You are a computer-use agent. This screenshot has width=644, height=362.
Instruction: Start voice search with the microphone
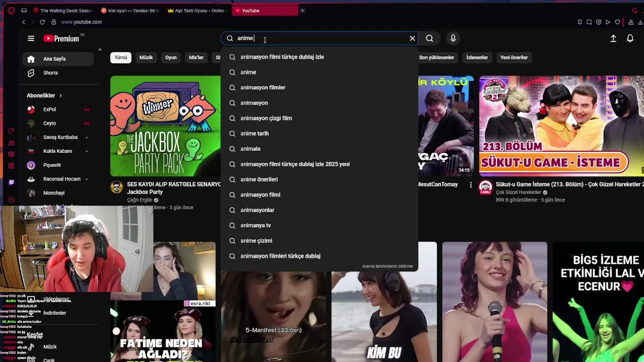pyautogui.click(x=453, y=38)
